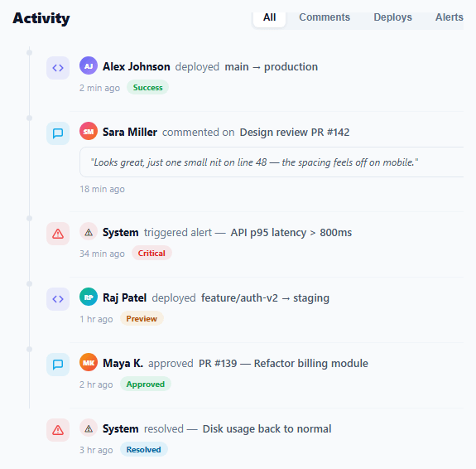Click the Approved status badge

(x=146, y=384)
